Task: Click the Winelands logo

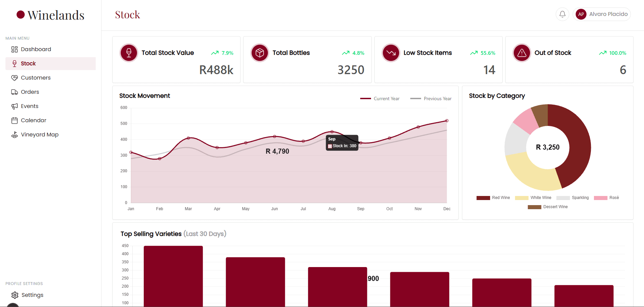Action: [x=50, y=15]
